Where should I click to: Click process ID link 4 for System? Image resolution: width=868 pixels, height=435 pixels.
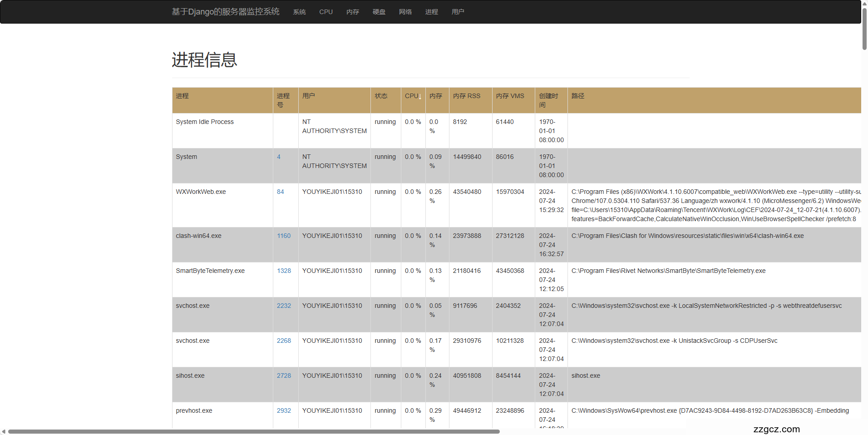coord(279,157)
